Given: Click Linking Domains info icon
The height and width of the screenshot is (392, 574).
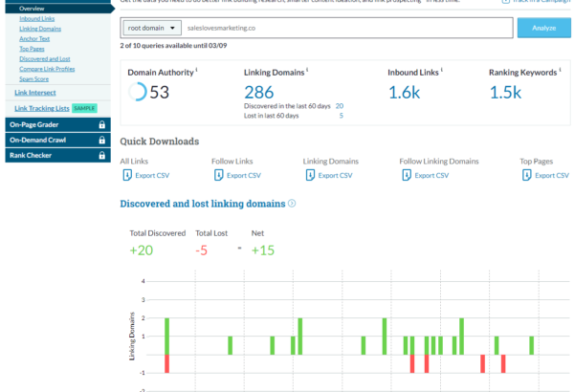Looking at the screenshot, I should tap(307, 69).
